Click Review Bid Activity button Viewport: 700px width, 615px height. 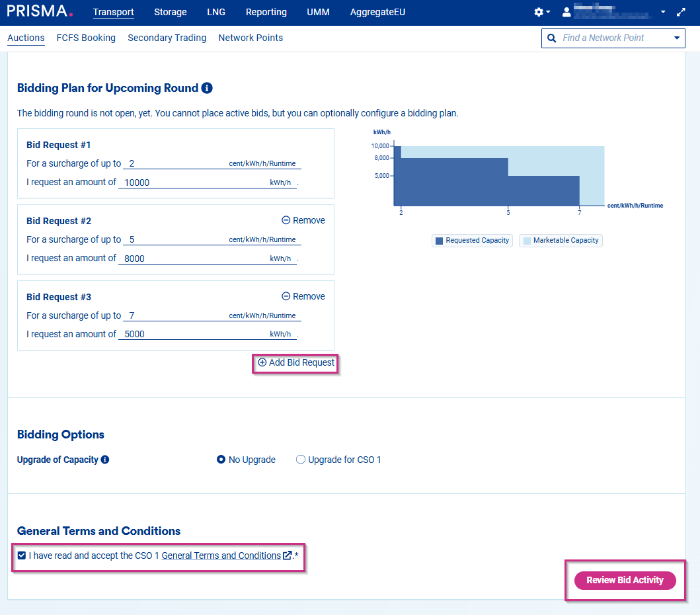[625, 580]
